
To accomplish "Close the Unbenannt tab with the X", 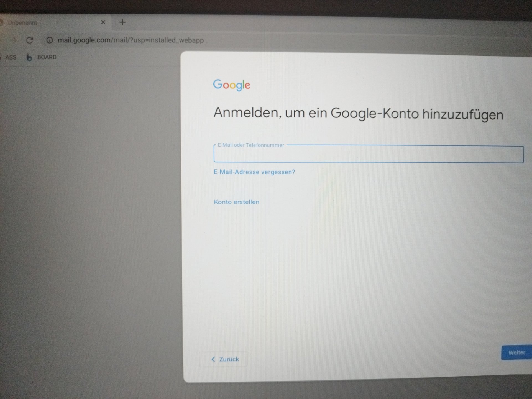I will [x=103, y=22].
